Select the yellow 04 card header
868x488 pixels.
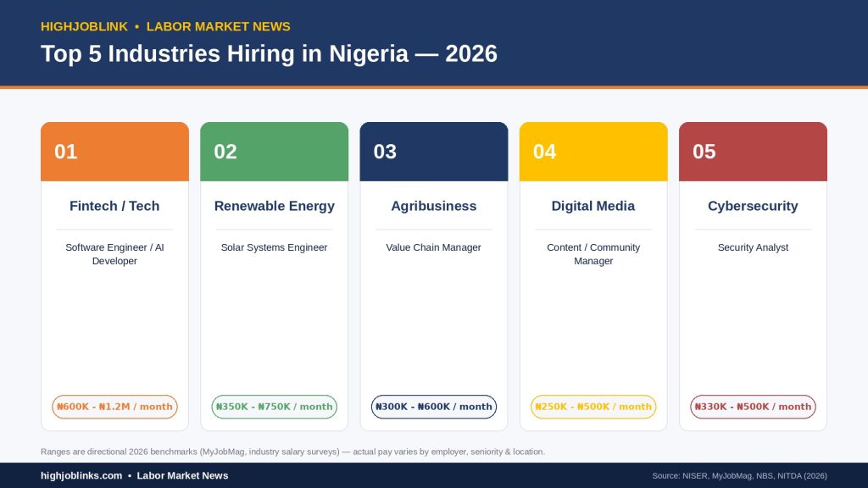point(593,152)
